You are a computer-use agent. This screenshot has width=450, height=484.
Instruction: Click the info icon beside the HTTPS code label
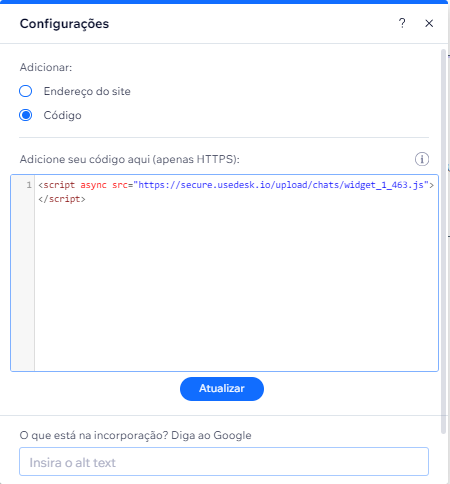pyautogui.click(x=422, y=159)
